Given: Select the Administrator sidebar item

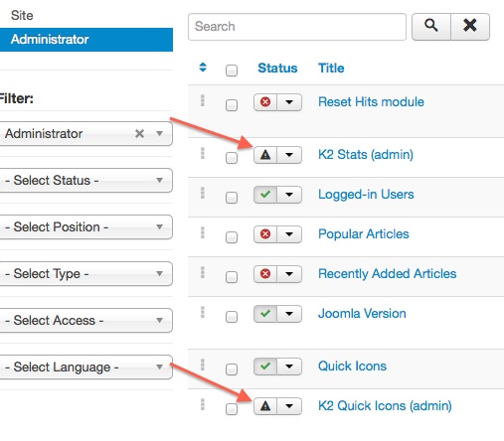Looking at the screenshot, I should (86, 40).
